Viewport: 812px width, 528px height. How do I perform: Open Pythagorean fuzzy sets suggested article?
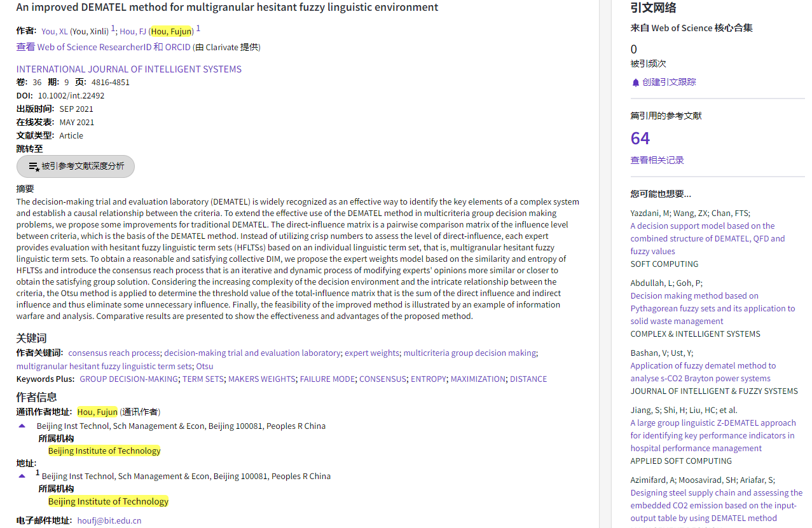click(x=712, y=308)
